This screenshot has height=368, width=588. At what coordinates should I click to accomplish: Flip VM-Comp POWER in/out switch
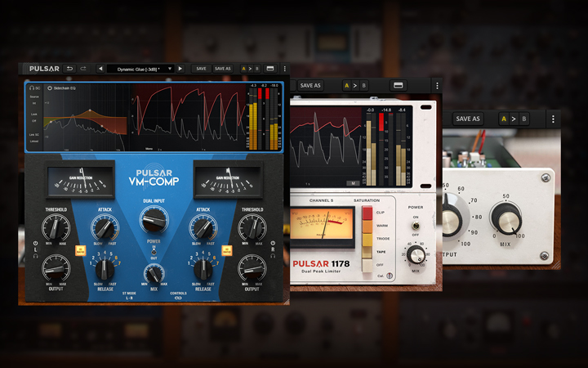point(154,250)
